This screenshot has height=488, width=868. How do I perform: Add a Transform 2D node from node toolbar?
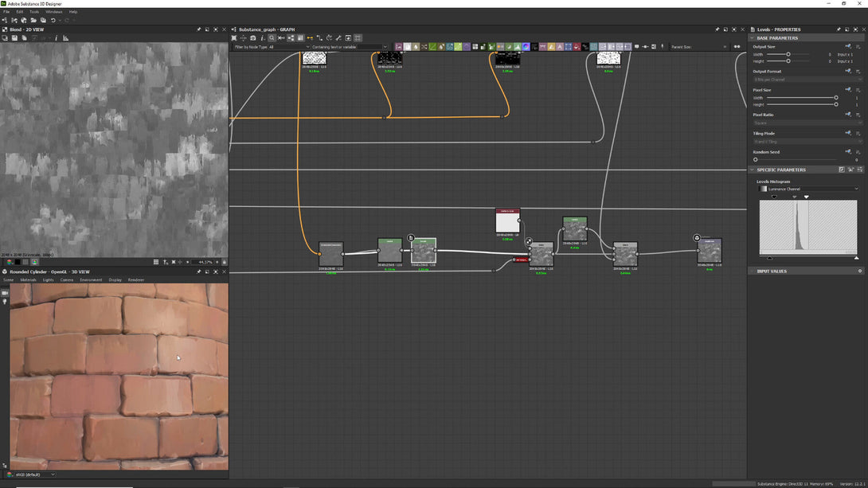(x=569, y=47)
